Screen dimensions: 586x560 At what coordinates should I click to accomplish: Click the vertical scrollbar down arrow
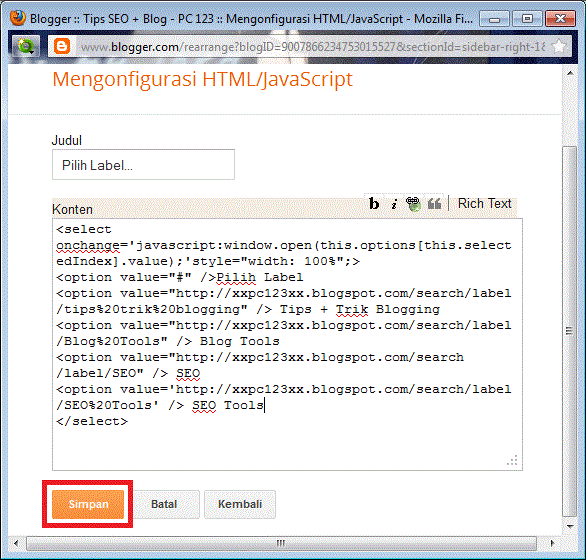click(570, 526)
